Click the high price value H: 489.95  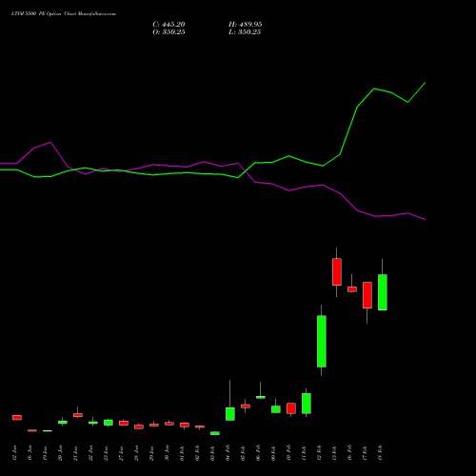(246, 25)
